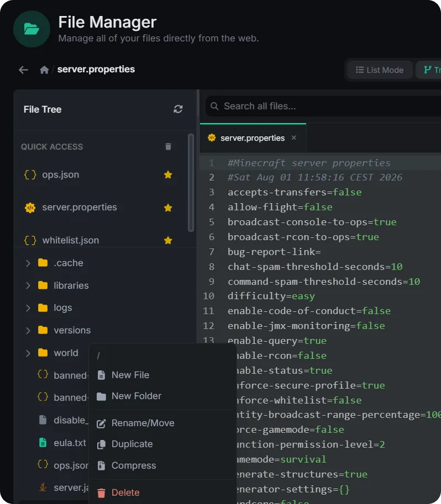
Task: Click the server.properties breadcrumb text
Action: pos(96,69)
